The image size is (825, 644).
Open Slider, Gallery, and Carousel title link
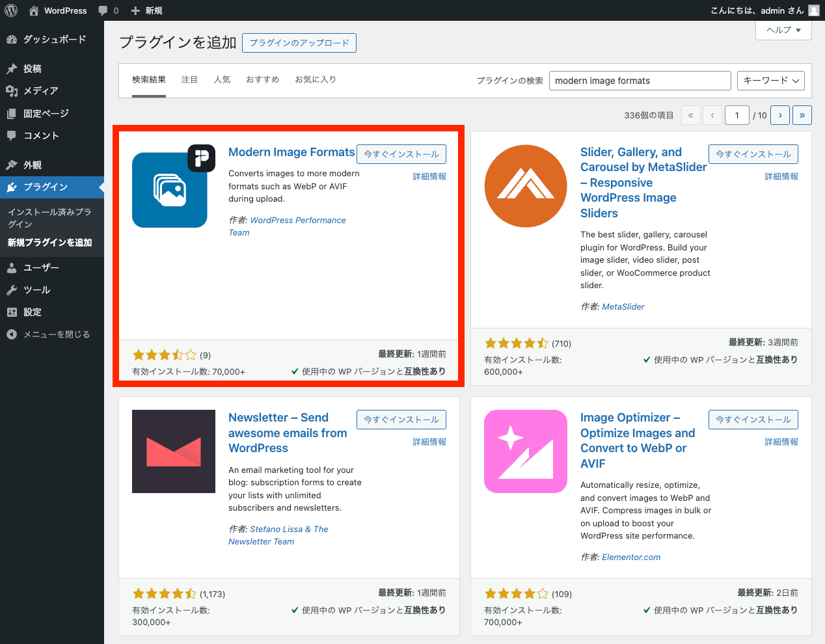tap(643, 183)
